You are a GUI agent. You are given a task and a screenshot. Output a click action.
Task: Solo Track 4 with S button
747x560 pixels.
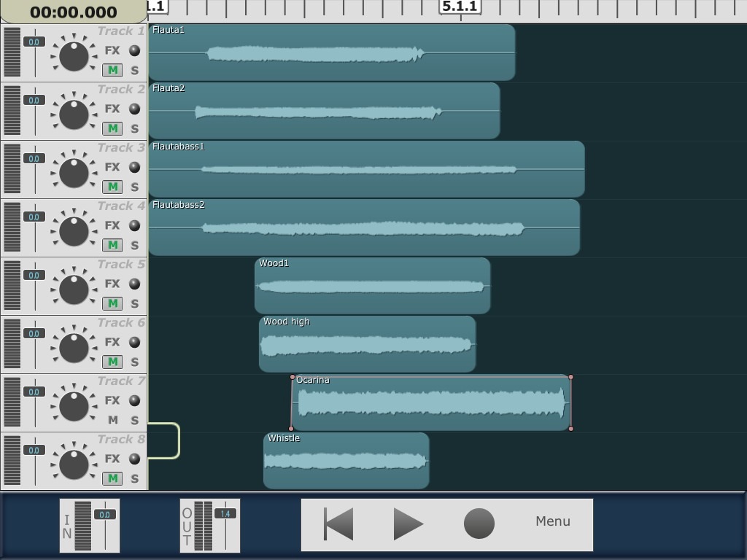(x=135, y=246)
